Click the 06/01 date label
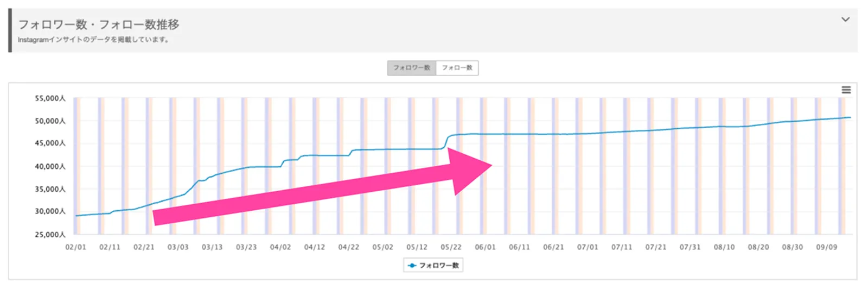This screenshot has width=868, height=289. point(485,247)
